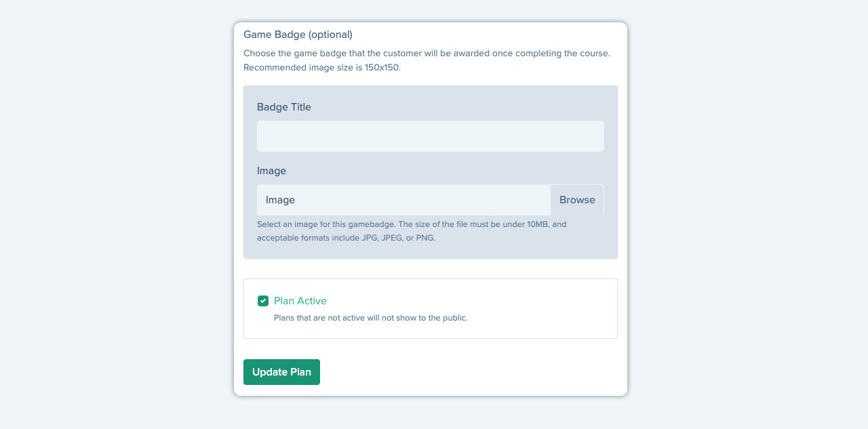Click the Badge Title field label

coord(284,107)
